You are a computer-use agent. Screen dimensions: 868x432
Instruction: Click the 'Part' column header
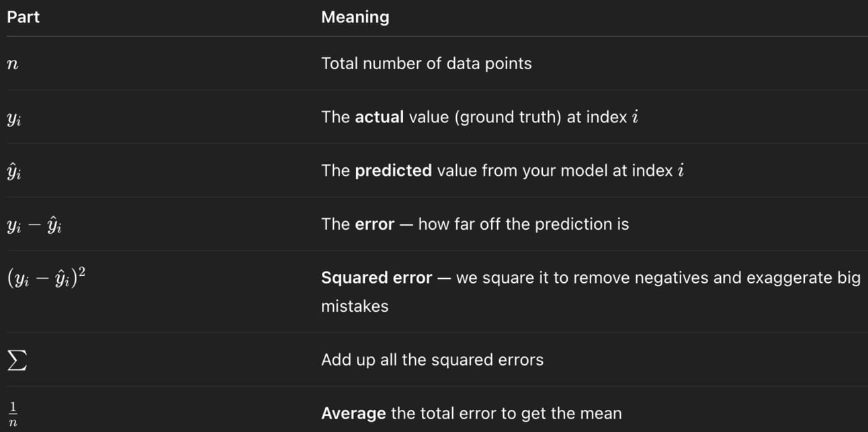pos(24,17)
